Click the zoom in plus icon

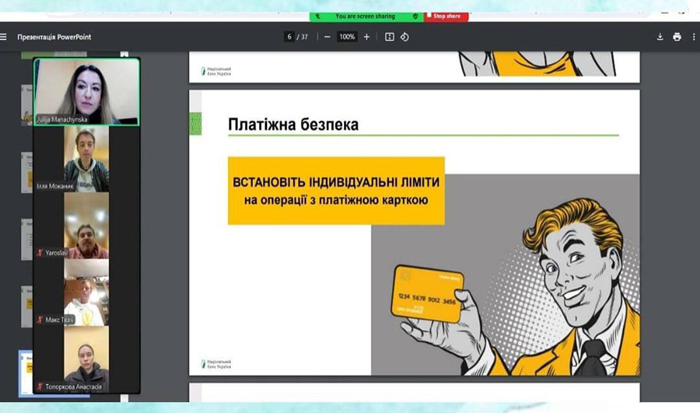tap(366, 37)
